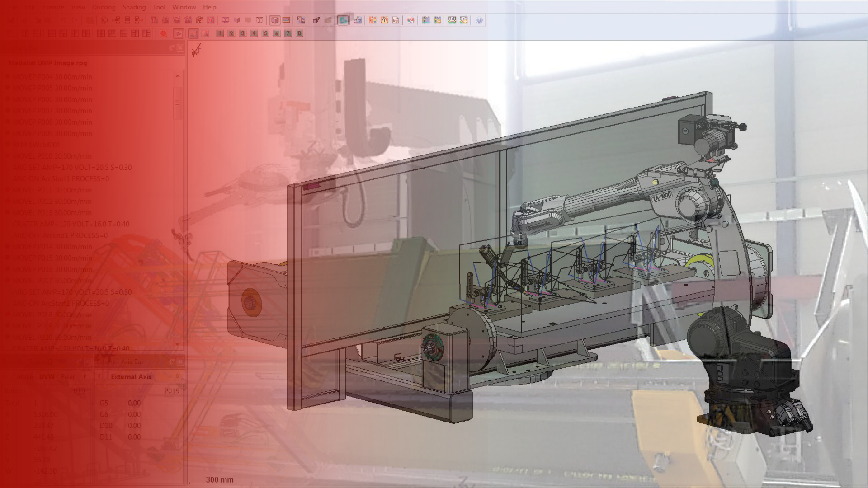
Task: Click the G5 axis value 0.00
Action: tap(134, 403)
